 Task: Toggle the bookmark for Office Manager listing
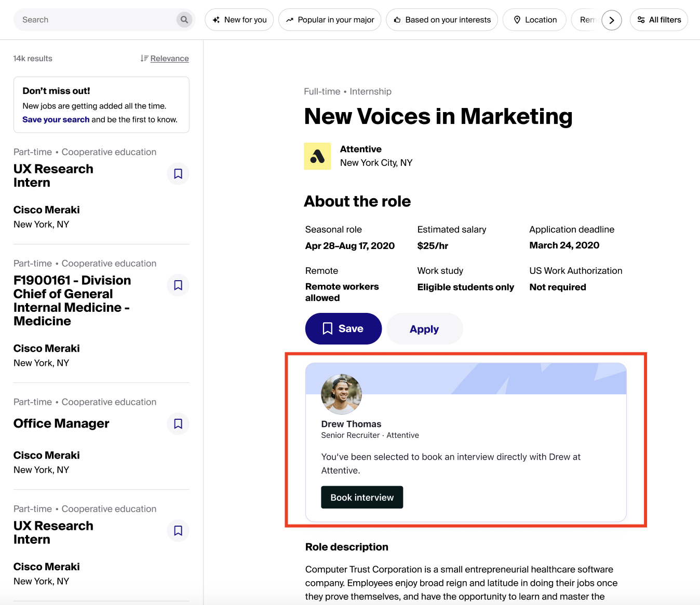(178, 424)
